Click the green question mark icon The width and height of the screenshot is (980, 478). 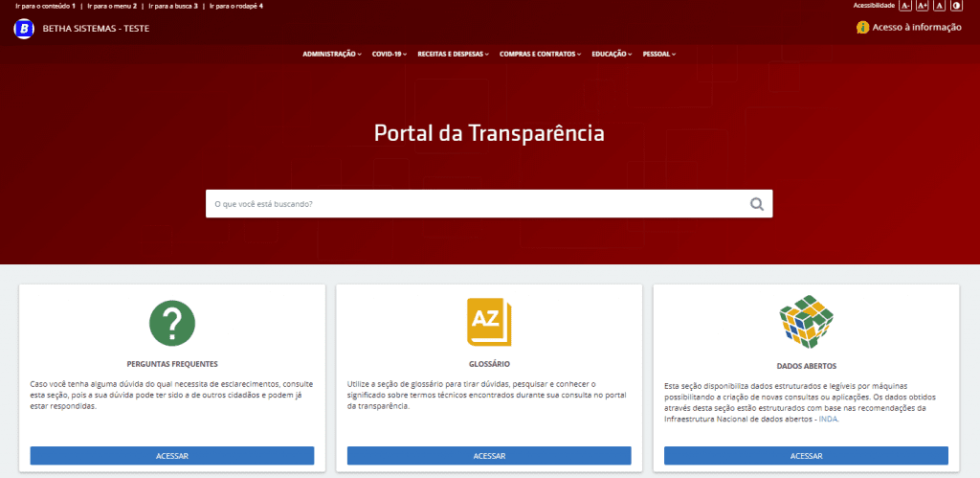pos(172,323)
